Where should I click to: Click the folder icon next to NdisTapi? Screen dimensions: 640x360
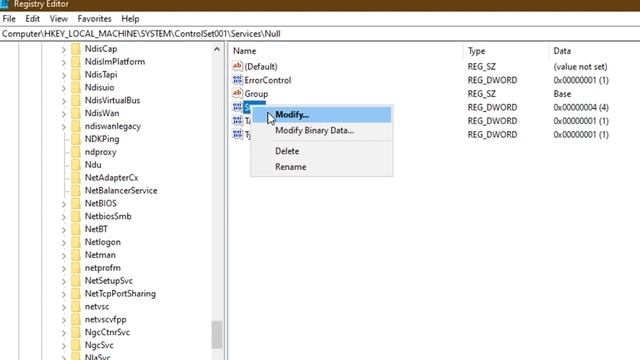[x=76, y=75]
